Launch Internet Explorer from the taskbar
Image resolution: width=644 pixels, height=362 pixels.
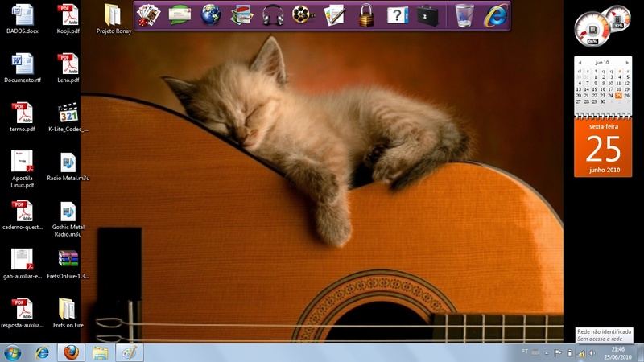click(42, 353)
